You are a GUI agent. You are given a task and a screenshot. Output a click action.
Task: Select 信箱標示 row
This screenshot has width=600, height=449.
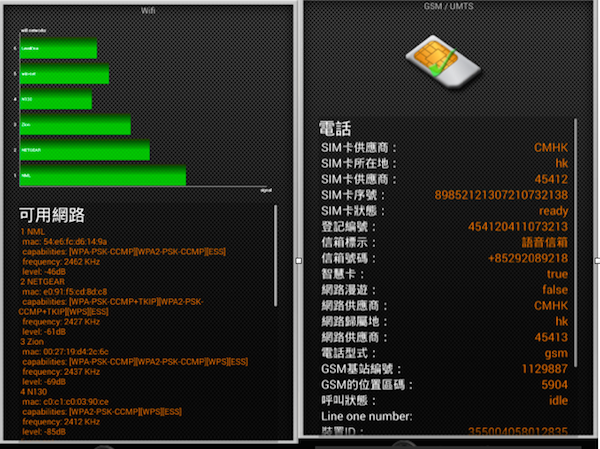pyautogui.click(x=444, y=242)
